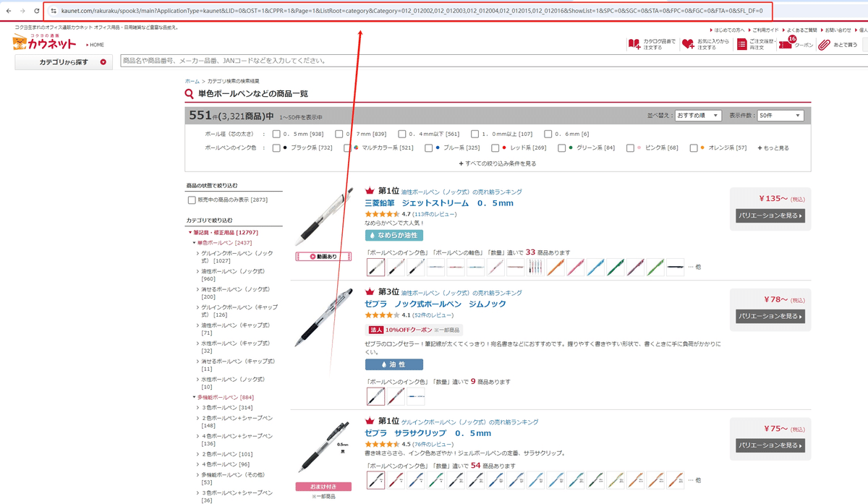Open ジェットストリーム pen product thumbnail

323,217
